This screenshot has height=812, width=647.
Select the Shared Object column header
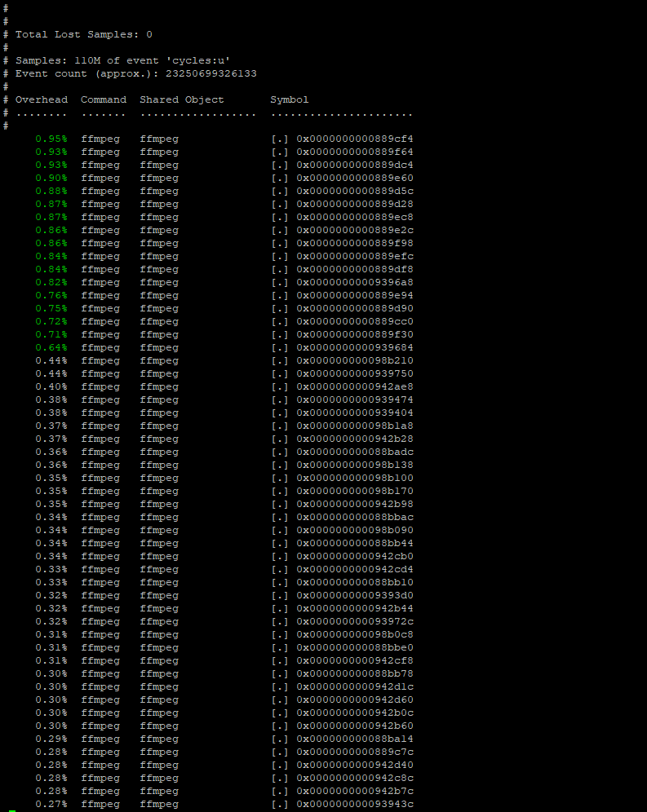pos(181,99)
